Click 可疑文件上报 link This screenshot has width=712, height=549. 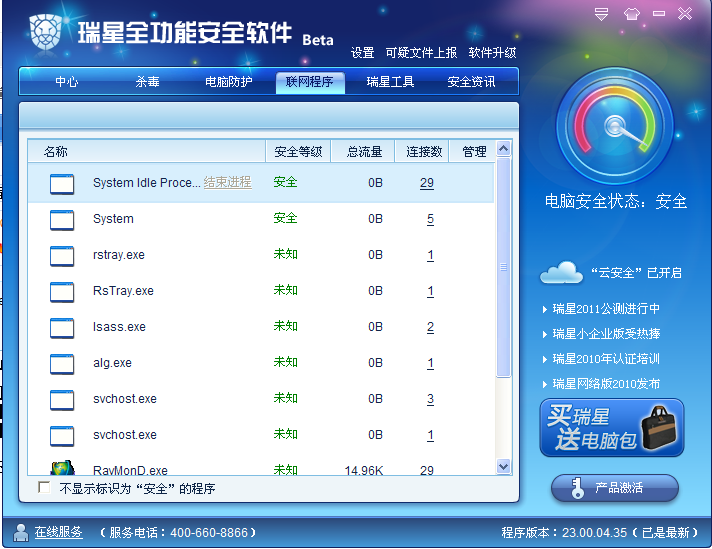[421, 53]
